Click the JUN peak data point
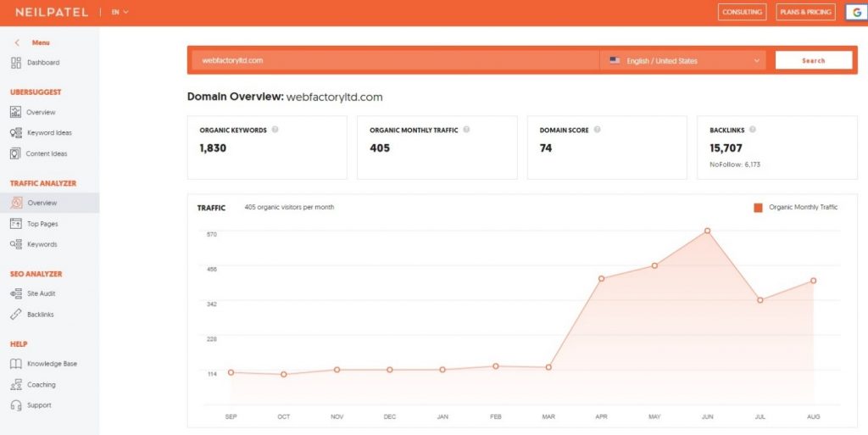The width and height of the screenshot is (868, 435). click(707, 231)
